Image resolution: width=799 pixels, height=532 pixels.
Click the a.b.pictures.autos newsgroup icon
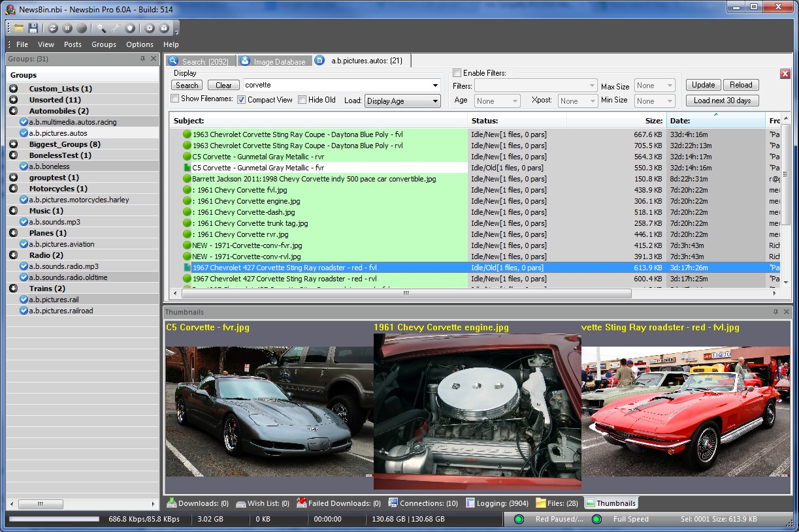(24, 133)
